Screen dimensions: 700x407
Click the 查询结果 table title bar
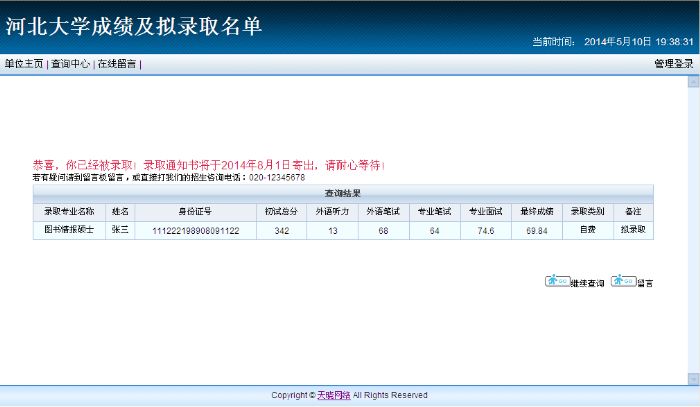click(x=342, y=192)
